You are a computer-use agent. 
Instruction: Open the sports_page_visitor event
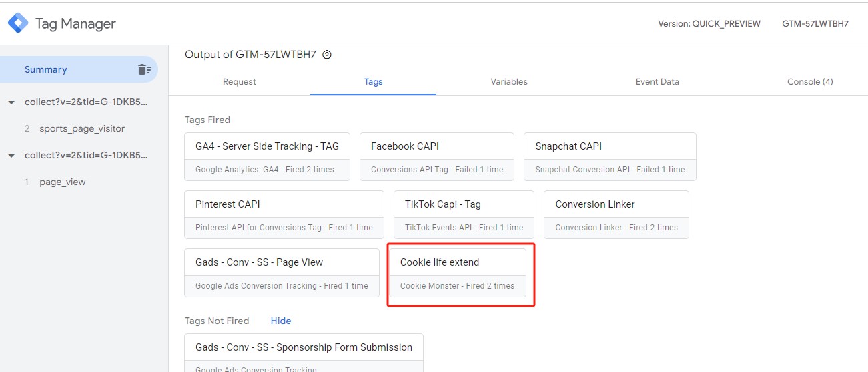82,128
